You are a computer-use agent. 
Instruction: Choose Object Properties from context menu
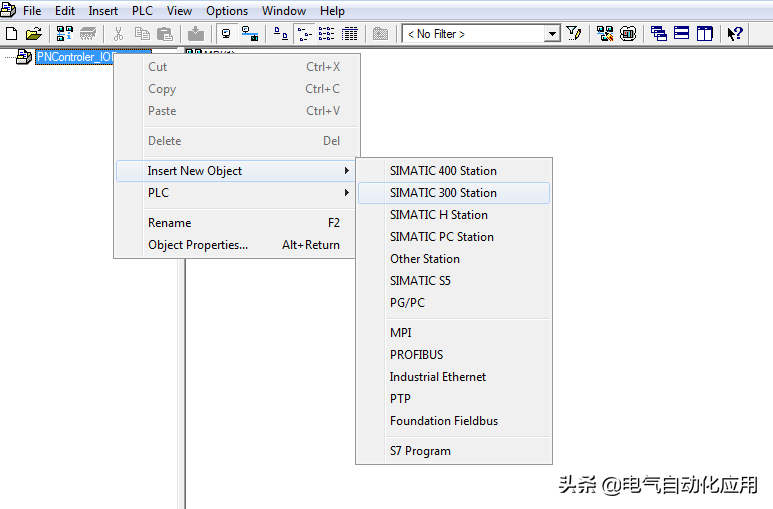(198, 245)
